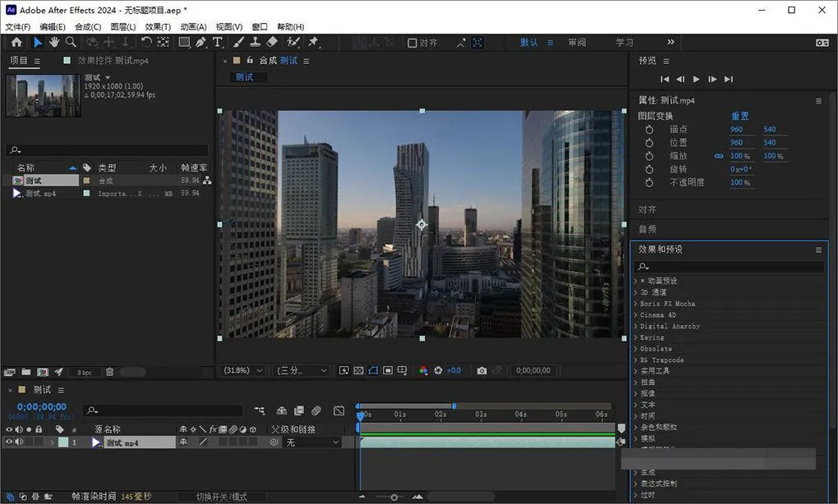The height and width of the screenshot is (504, 838).
Task: Pick the Rectangle shape tool
Action: (184, 43)
